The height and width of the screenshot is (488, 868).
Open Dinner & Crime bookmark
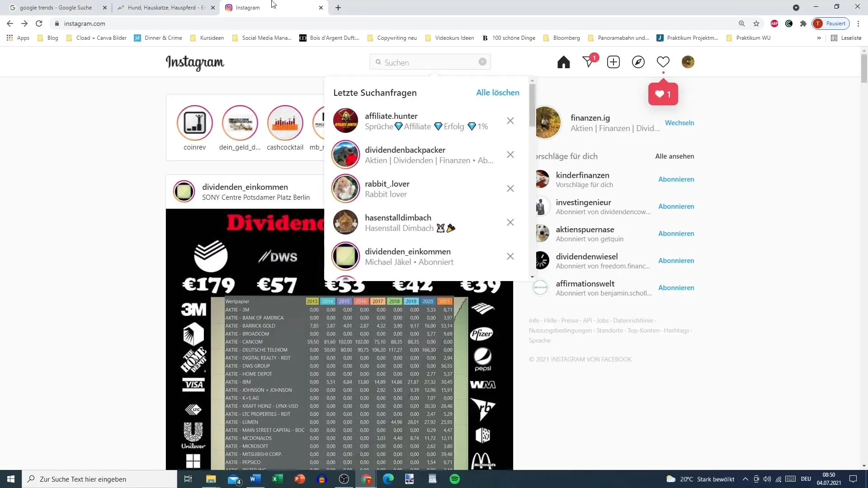158,38
